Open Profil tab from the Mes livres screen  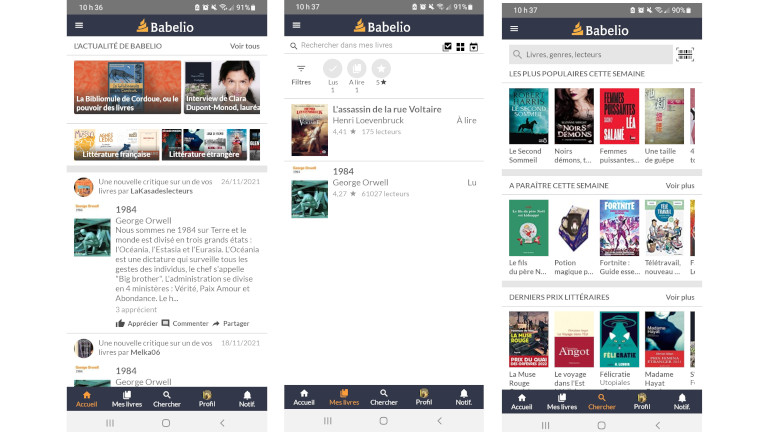[424, 397]
